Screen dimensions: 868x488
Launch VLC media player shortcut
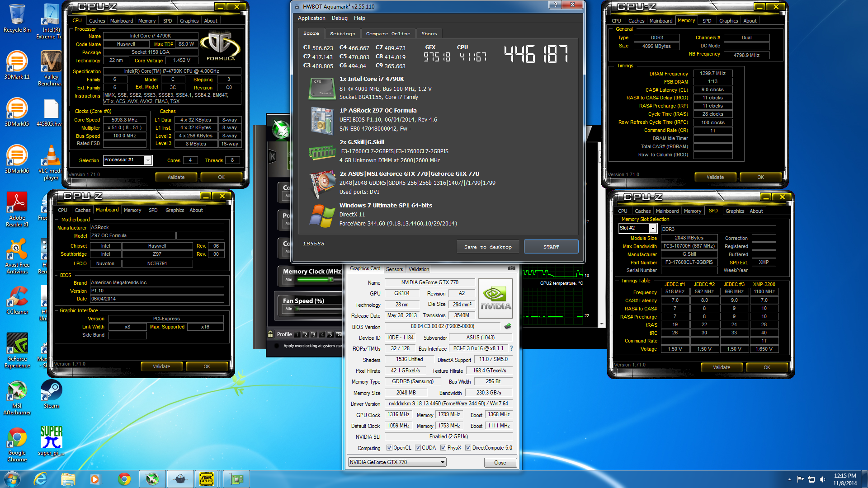pyautogui.click(x=51, y=162)
